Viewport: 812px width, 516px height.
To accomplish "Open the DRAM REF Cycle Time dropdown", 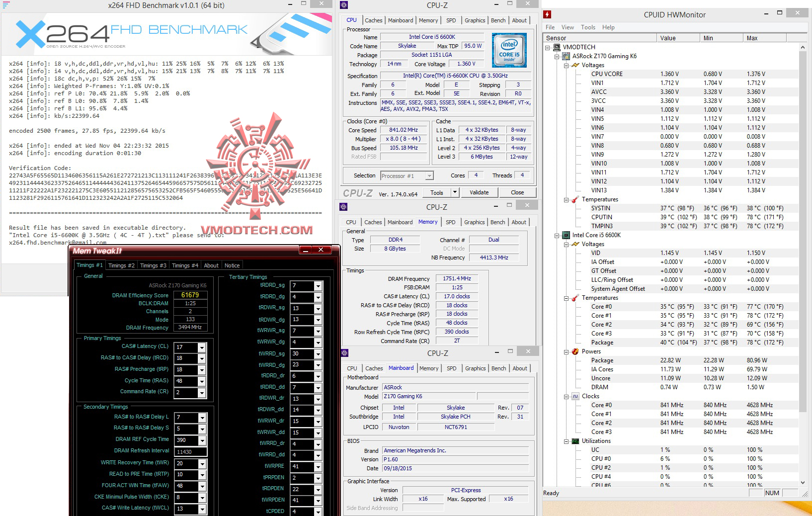I will pyautogui.click(x=202, y=440).
